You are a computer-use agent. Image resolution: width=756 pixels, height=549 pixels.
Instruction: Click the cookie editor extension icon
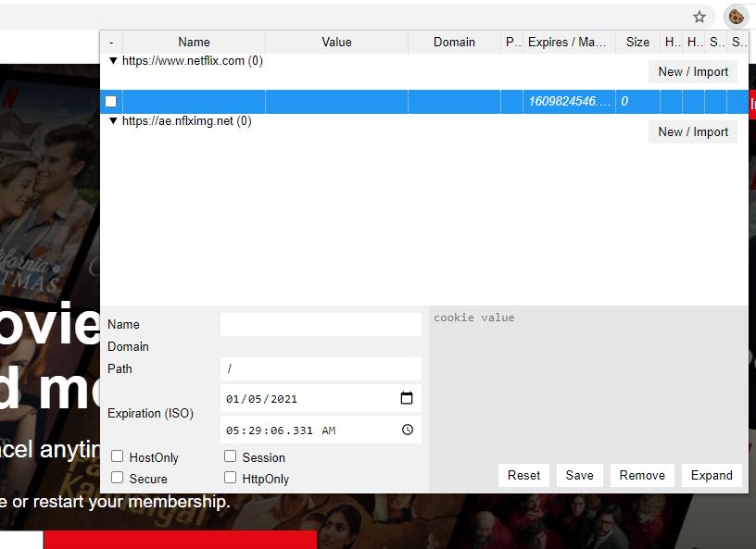point(736,17)
